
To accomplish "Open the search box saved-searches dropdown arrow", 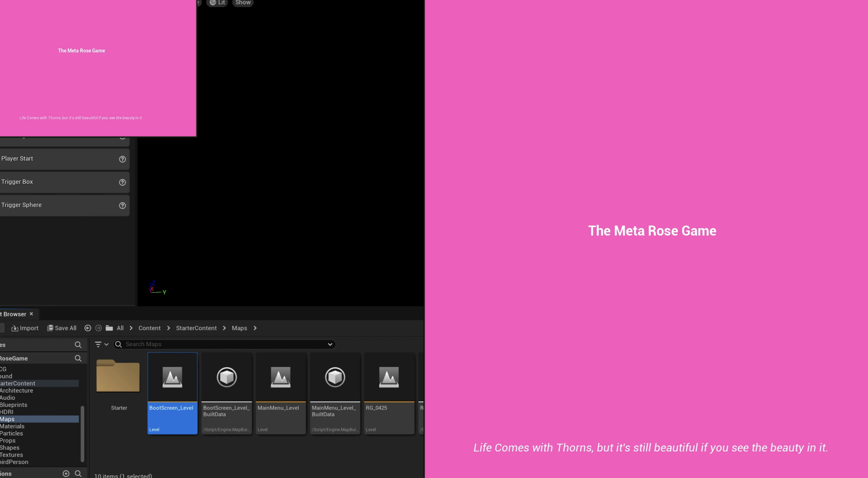I will (x=330, y=344).
